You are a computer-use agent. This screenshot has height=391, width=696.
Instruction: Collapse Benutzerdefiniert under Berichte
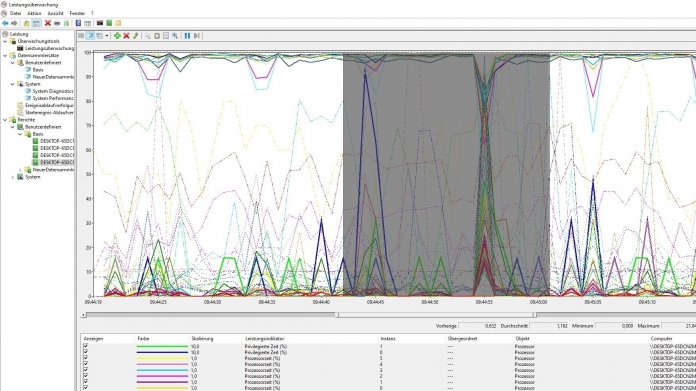[12, 127]
